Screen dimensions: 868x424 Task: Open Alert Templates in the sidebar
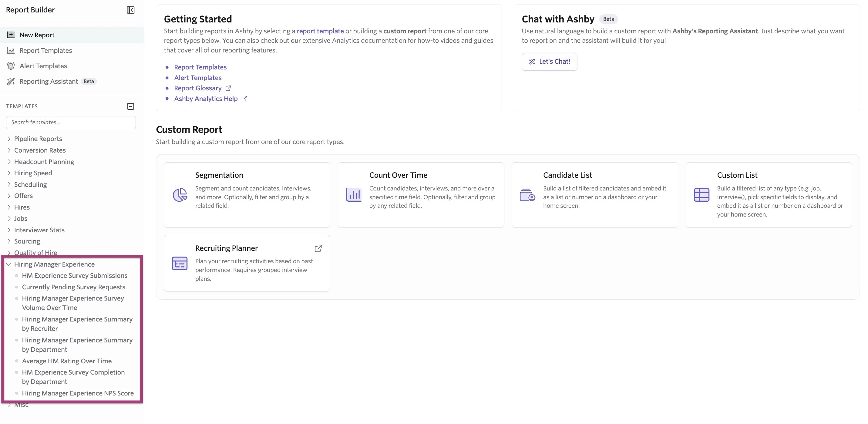tap(72, 66)
